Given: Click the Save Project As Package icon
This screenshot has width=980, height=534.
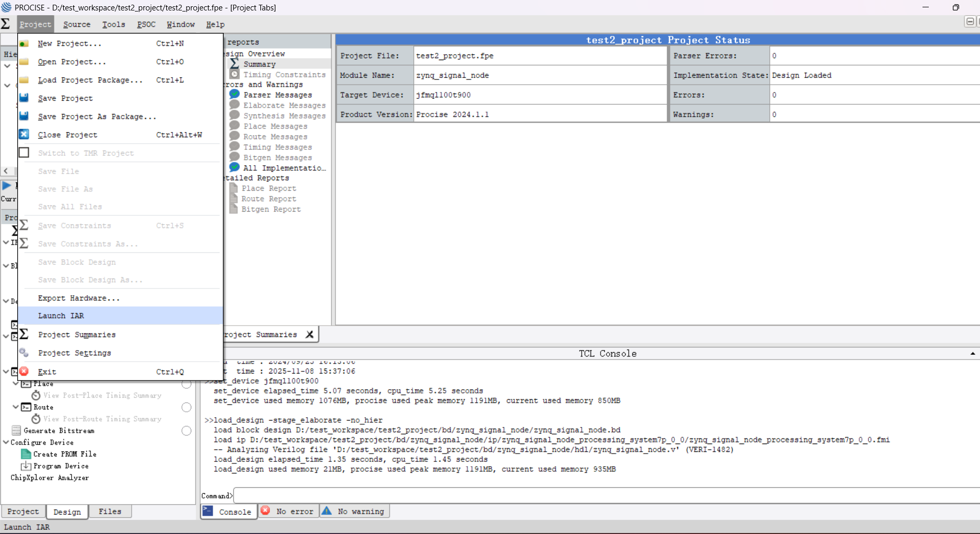Looking at the screenshot, I should click(24, 116).
